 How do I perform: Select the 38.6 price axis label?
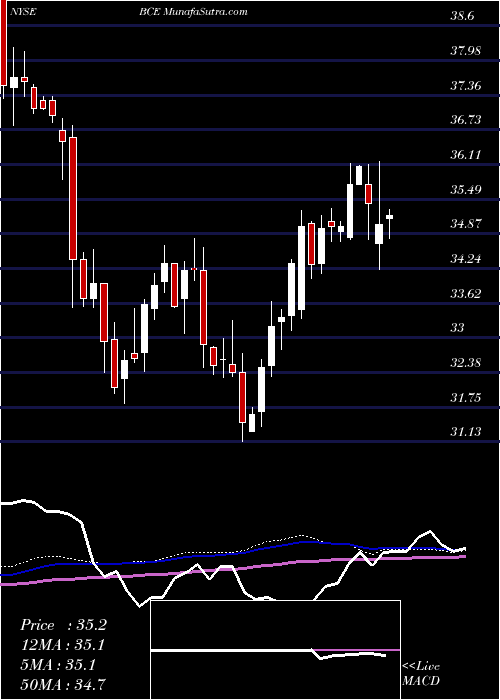click(463, 16)
